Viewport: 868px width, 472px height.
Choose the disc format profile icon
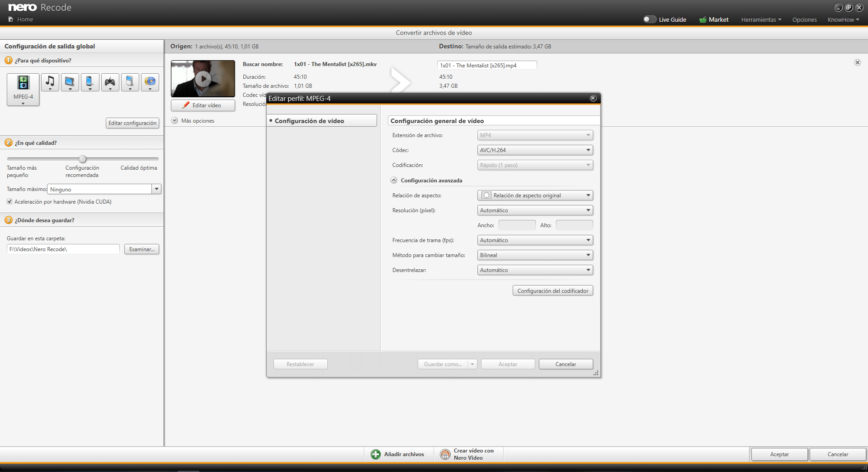[150, 82]
